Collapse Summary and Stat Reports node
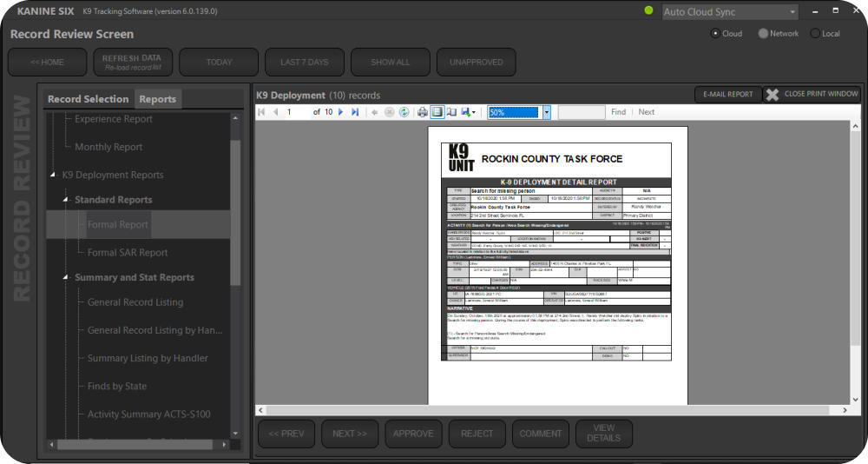Image resolution: width=868 pixels, height=464 pixels. click(x=65, y=277)
